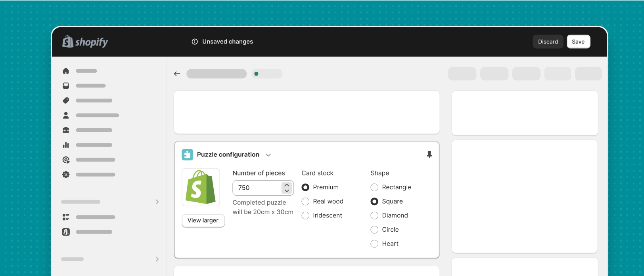
Task: Click the puzzle piece app icon
Action: pyautogui.click(x=187, y=154)
